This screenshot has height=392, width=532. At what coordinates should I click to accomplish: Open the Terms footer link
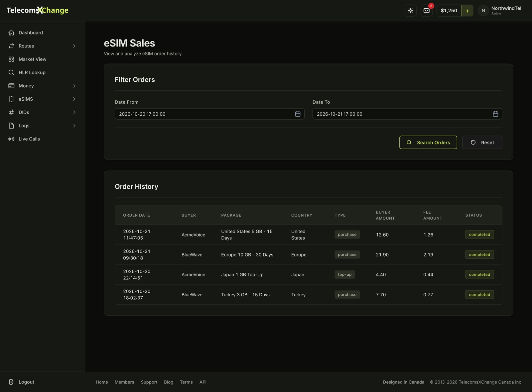pyautogui.click(x=186, y=382)
